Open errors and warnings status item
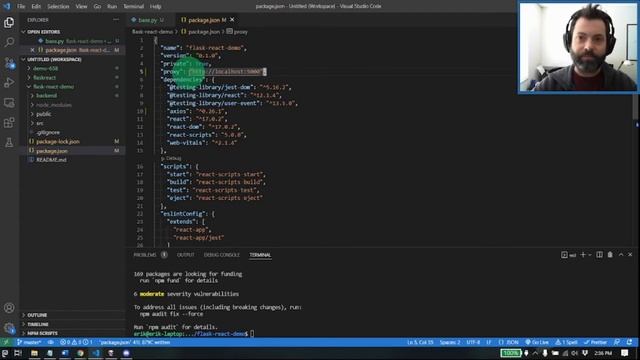Image resolution: width=640 pixels, height=360 pixels. coord(76,342)
